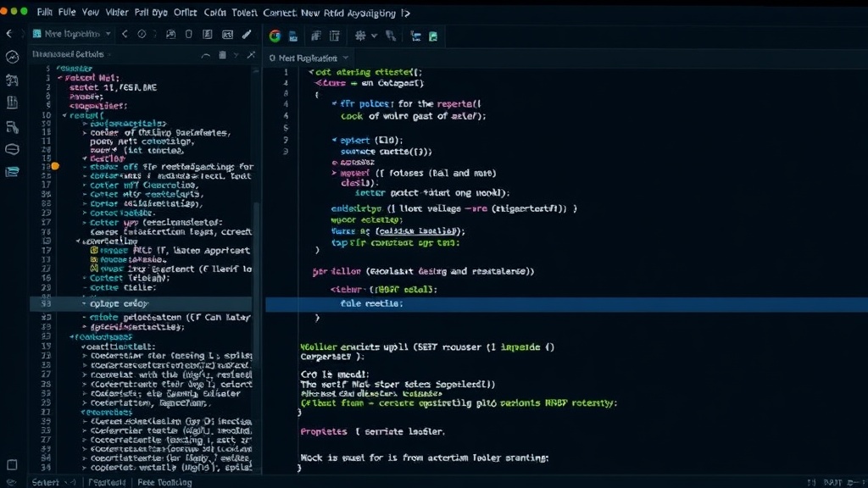This screenshot has height=488, width=868.
Task: Collapse the 'Fatcent Mol' tree node
Action: tap(60, 78)
